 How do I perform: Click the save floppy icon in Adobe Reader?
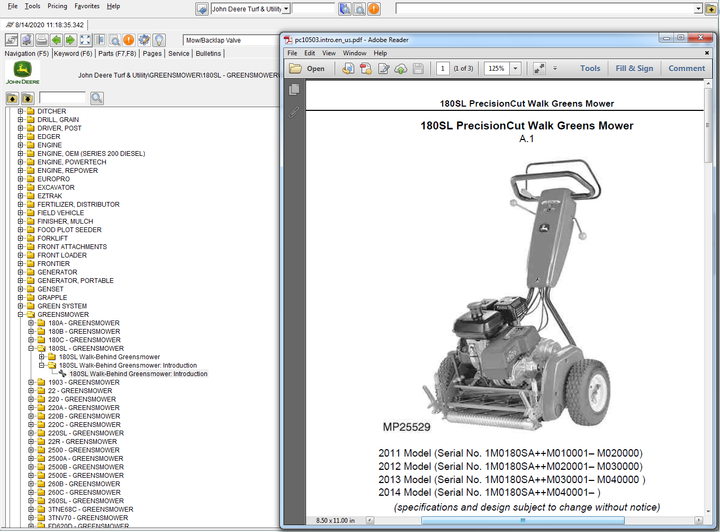click(418, 68)
